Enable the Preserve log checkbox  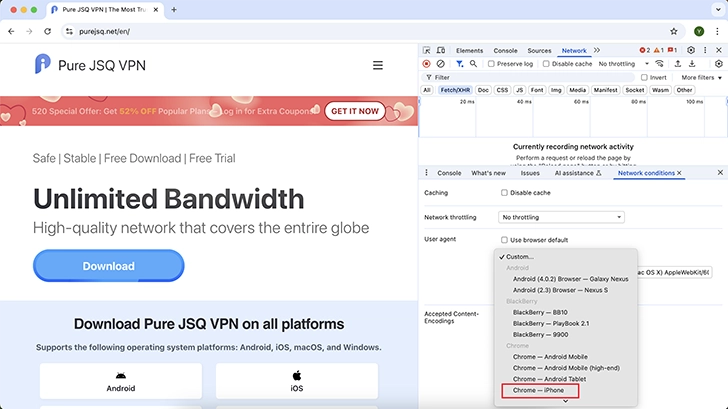pos(491,64)
